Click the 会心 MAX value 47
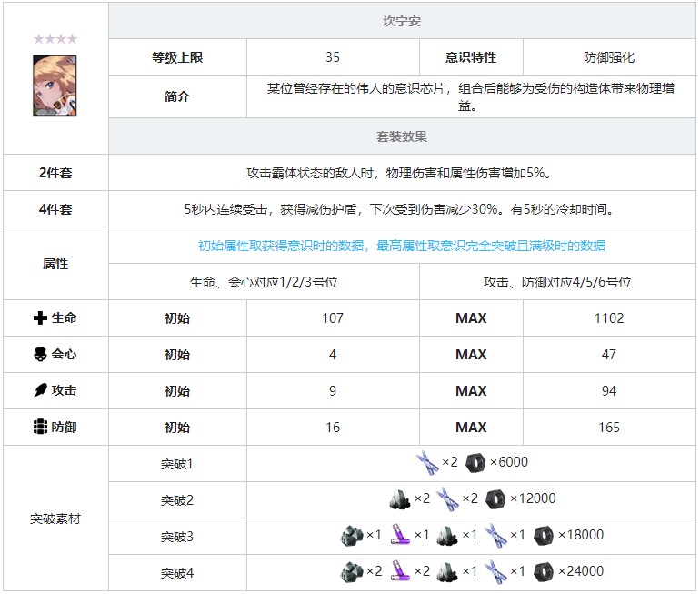 click(609, 355)
